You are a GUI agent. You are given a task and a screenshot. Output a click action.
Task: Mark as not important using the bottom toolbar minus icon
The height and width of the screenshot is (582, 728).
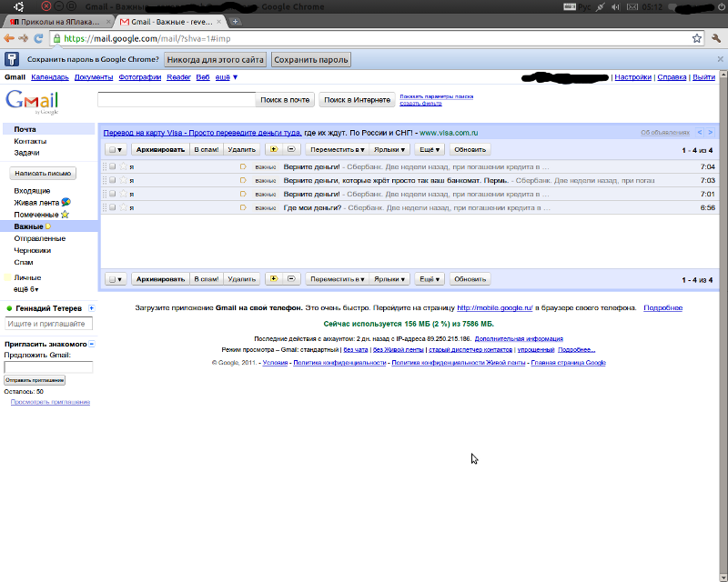point(291,279)
